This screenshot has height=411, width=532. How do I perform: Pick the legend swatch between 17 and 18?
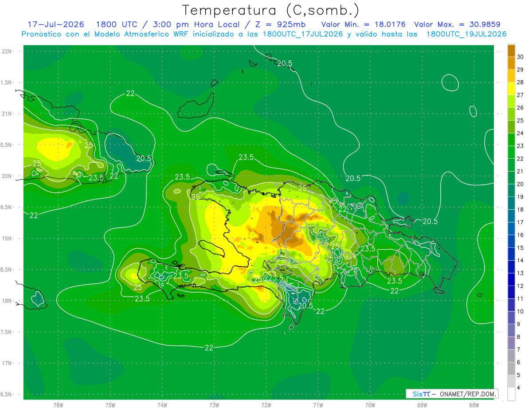(x=511, y=216)
